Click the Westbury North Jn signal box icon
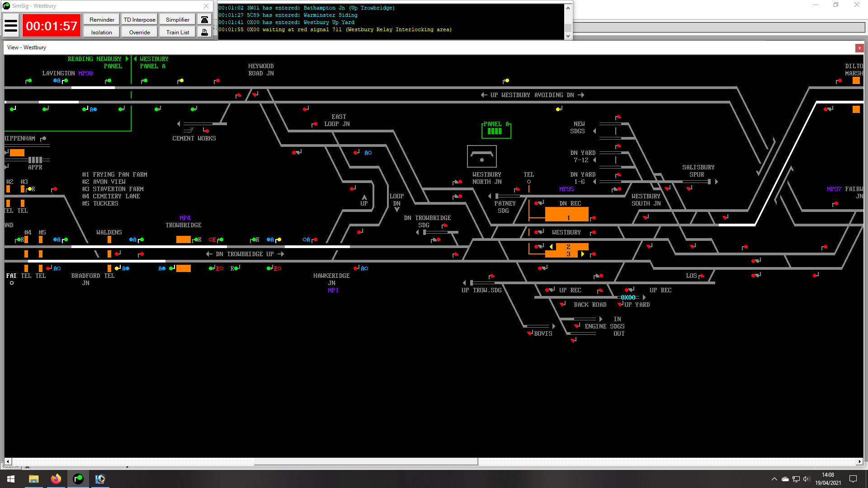This screenshot has width=868, height=488. pyautogui.click(x=482, y=156)
